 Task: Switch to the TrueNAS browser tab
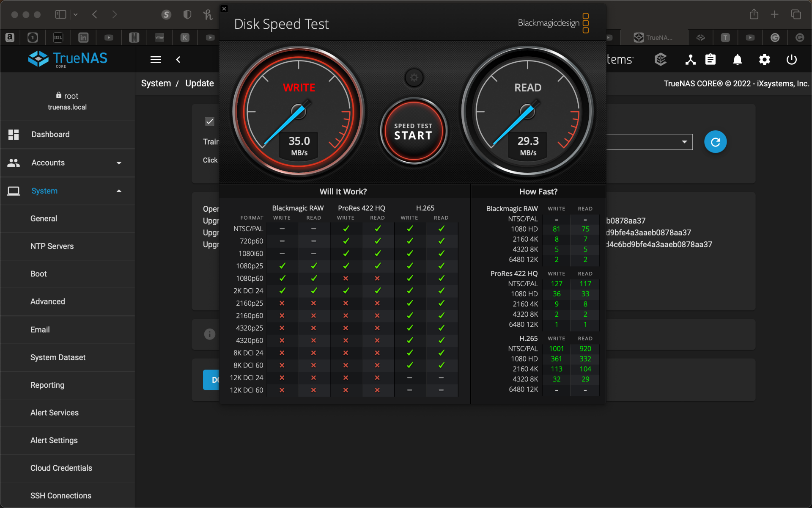[x=654, y=37]
